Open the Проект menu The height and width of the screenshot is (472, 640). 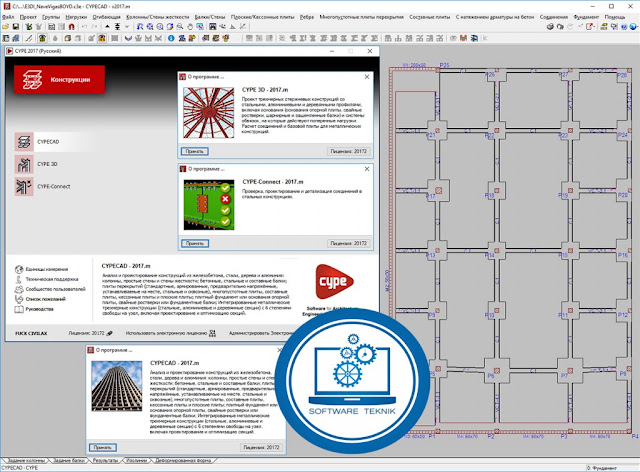(x=28, y=17)
